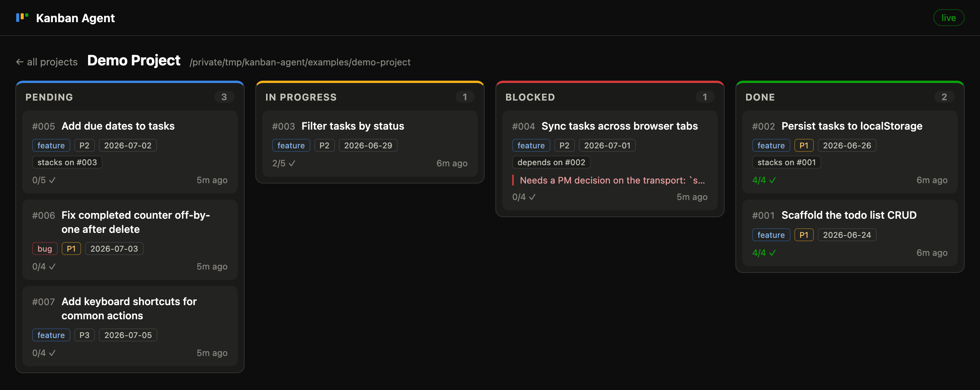Click P2 priority tag on card #003
This screenshot has height=390, width=980.
324,145
